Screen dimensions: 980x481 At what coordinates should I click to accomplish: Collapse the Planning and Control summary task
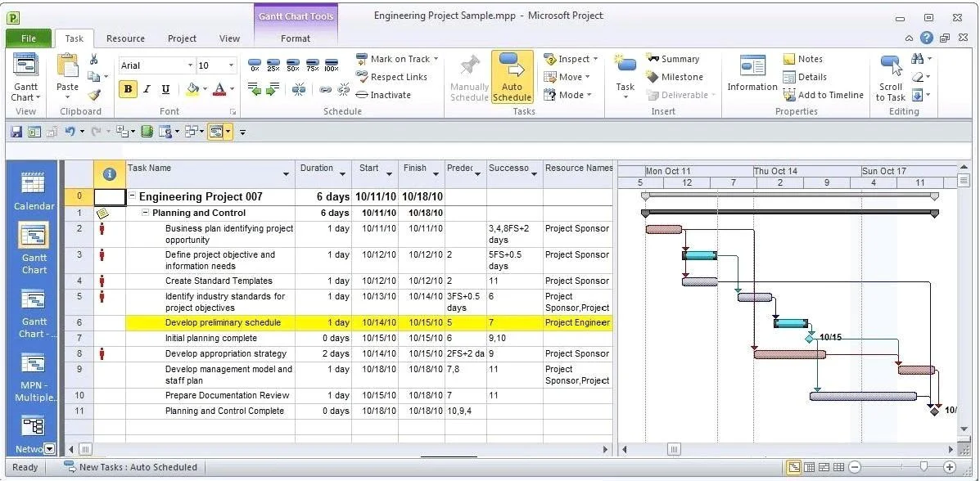(x=145, y=213)
